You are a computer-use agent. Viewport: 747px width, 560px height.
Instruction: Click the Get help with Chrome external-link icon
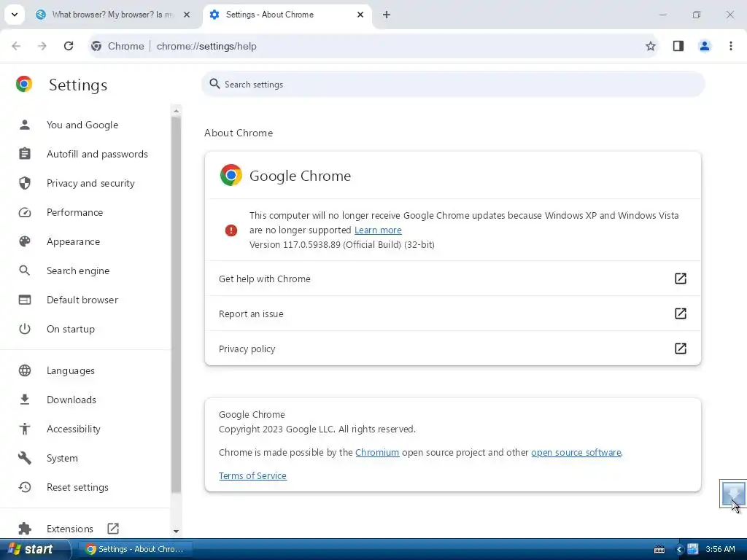click(681, 279)
